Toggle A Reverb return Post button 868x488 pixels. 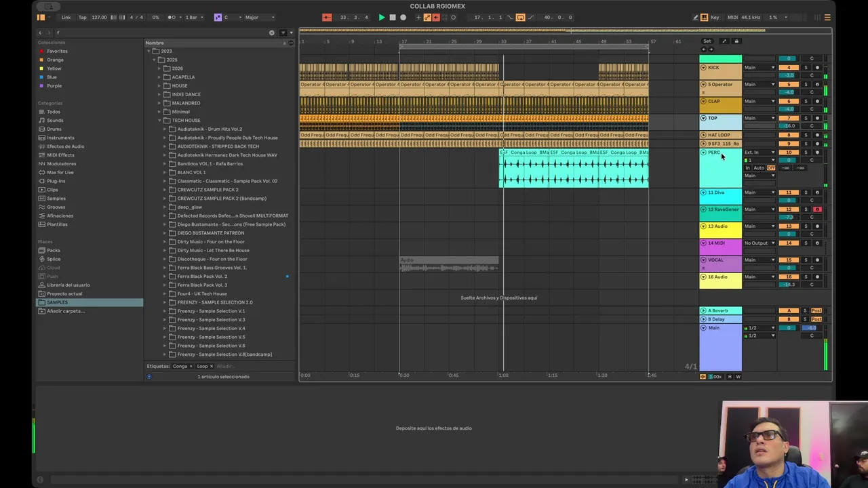pos(816,311)
